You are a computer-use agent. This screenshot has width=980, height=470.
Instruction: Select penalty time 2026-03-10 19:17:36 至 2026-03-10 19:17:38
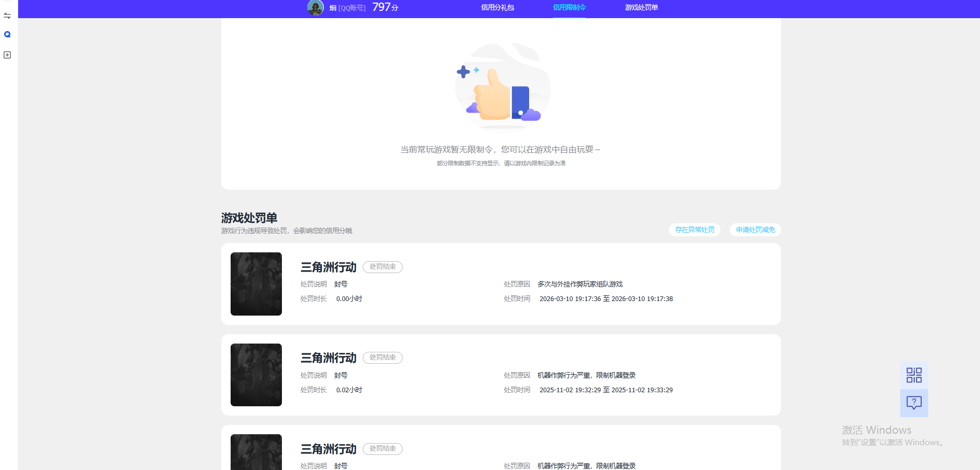(606, 298)
